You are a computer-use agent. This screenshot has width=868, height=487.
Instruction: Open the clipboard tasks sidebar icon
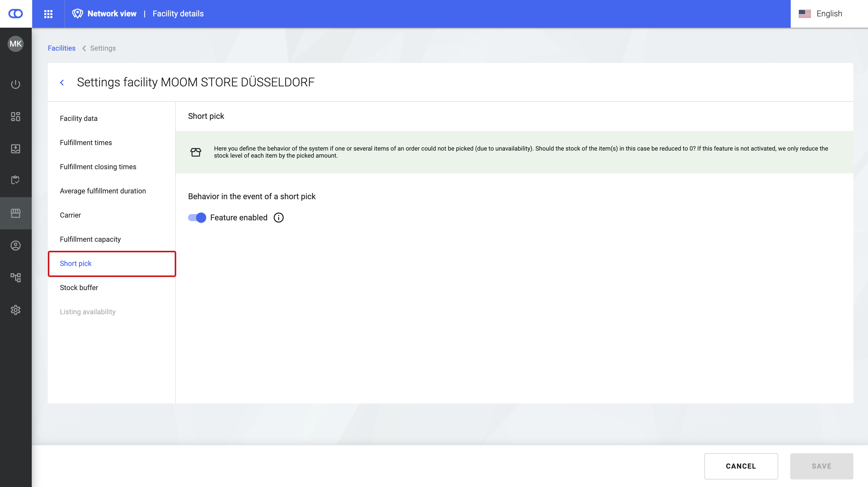click(16, 180)
